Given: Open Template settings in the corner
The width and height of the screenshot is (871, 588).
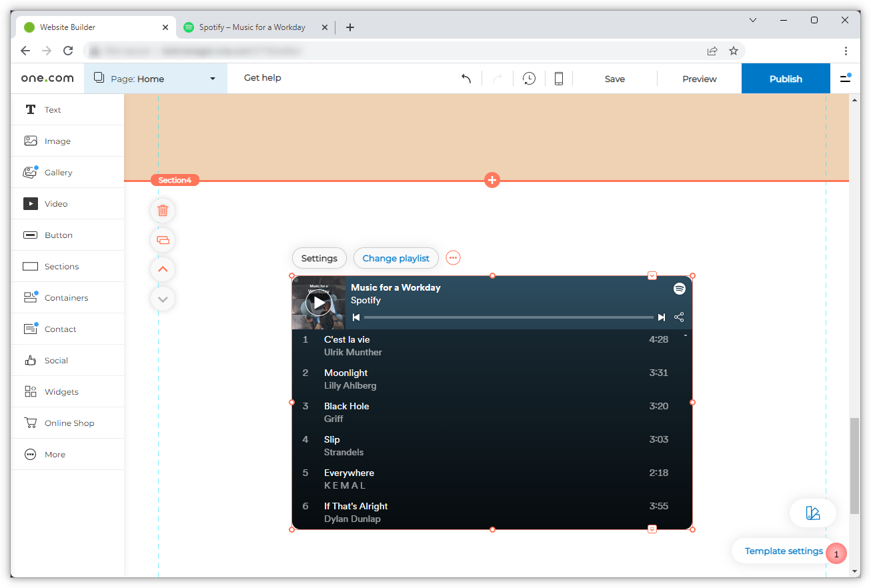Looking at the screenshot, I should tap(783, 551).
